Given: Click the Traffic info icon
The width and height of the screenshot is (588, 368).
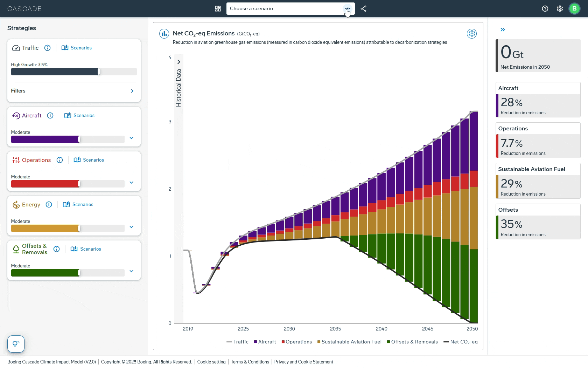Looking at the screenshot, I should 48,48.
